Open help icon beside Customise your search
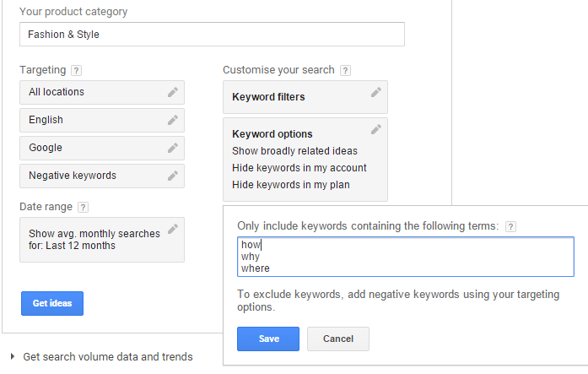This screenshot has height=374, width=588. 345,71
